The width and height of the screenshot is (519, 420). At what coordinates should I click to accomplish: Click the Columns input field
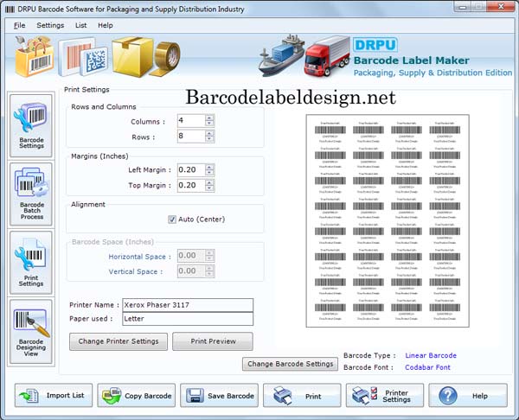click(191, 121)
